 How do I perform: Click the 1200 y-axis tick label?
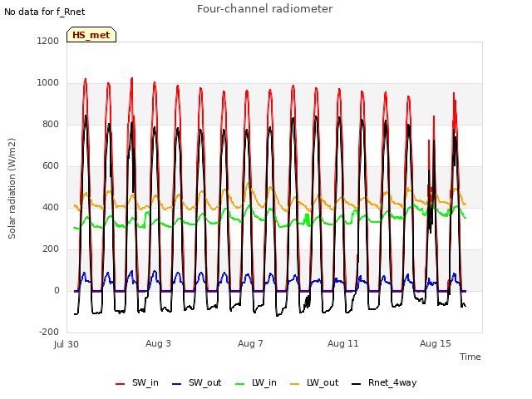[x=48, y=42]
